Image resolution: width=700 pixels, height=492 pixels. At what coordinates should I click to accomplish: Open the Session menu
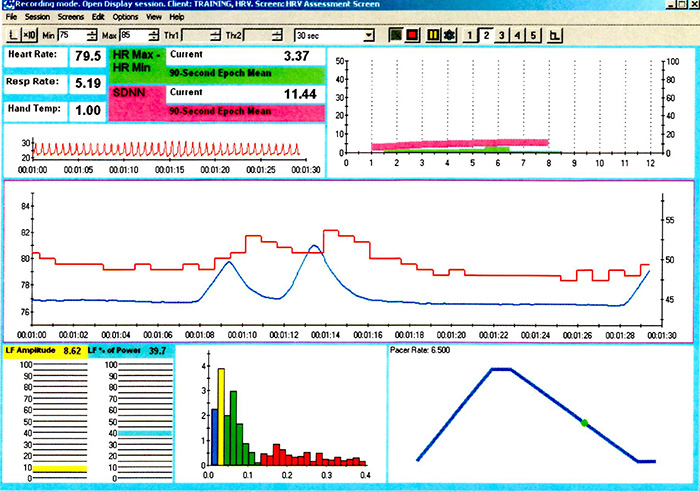pyautogui.click(x=38, y=18)
